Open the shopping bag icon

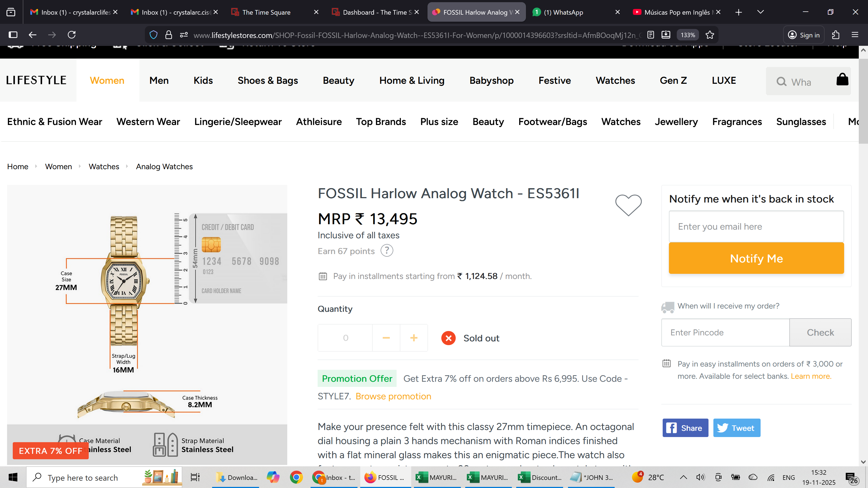click(842, 80)
